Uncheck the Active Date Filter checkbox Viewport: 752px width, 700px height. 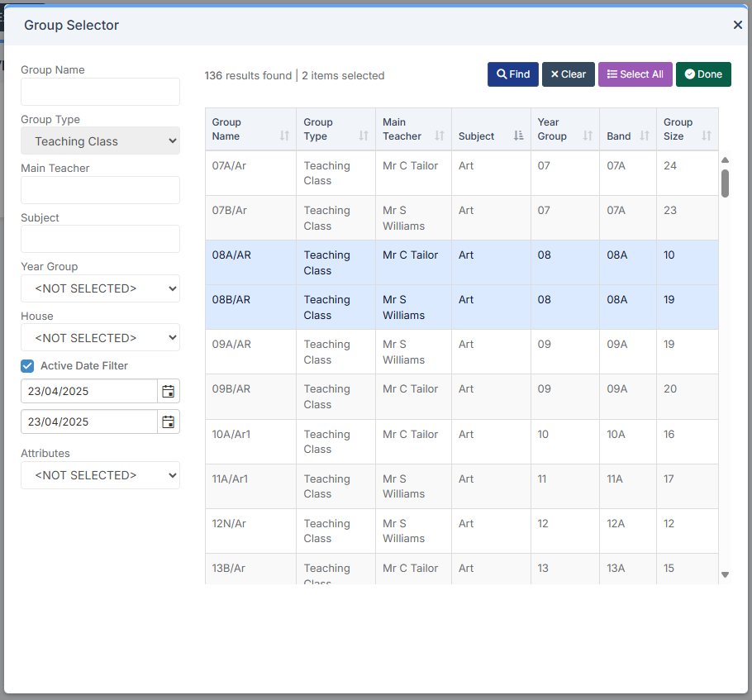point(27,366)
